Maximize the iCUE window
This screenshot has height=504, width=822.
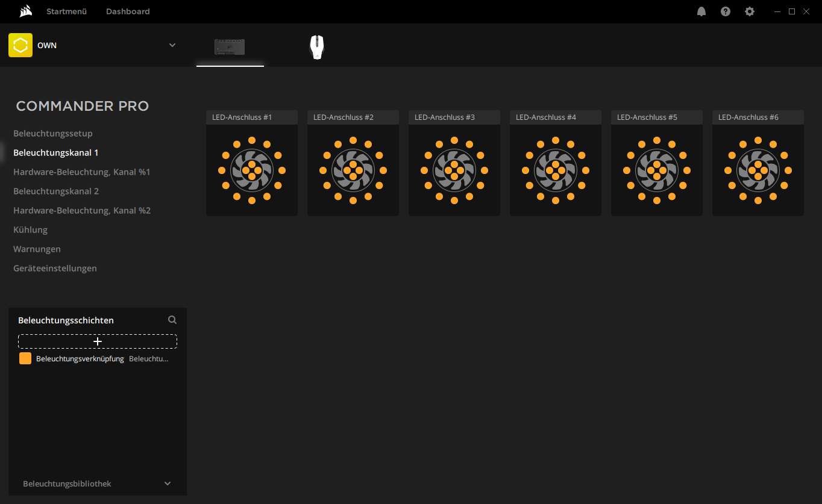coord(792,11)
